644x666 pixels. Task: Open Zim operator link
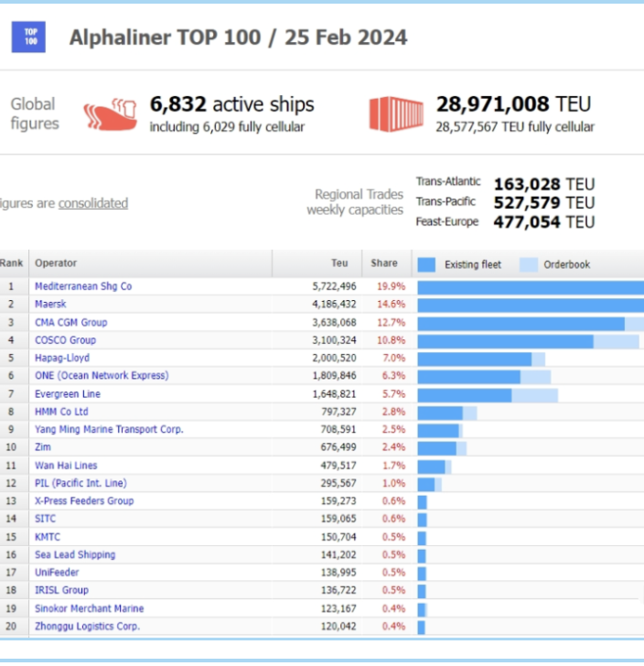(43, 447)
